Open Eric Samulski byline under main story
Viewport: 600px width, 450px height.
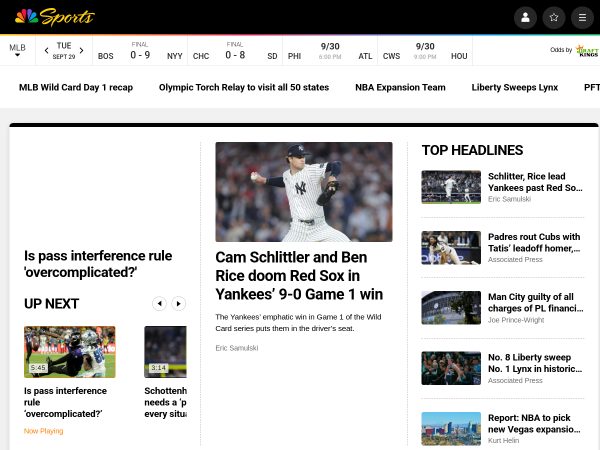tap(236, 348)
